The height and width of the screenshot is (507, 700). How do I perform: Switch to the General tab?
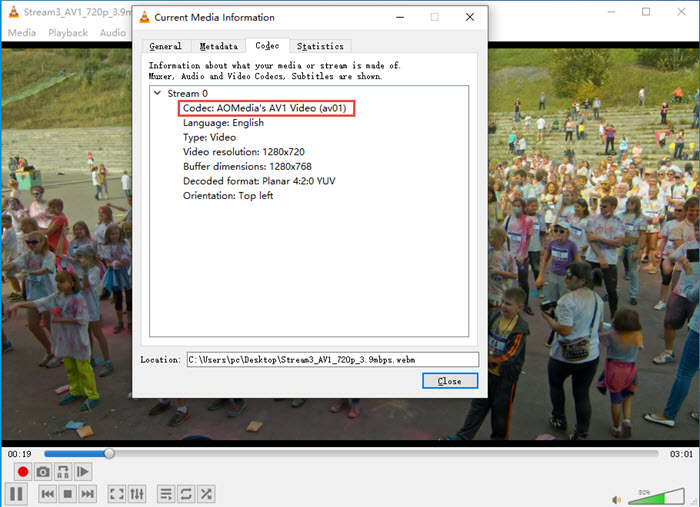click(166, 46)
